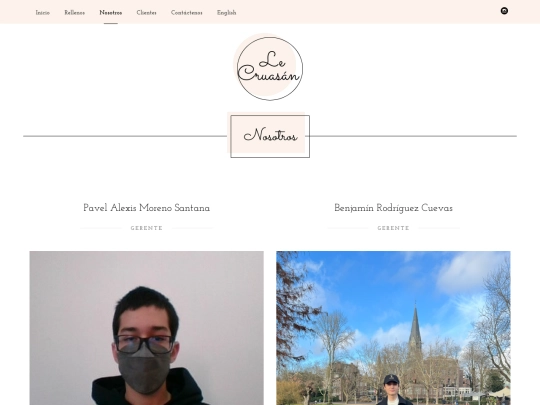Open the photo of masked man with glasses
Image resolution: width=540 pixels, height=405 pixels.
click(x=146, y=328)
